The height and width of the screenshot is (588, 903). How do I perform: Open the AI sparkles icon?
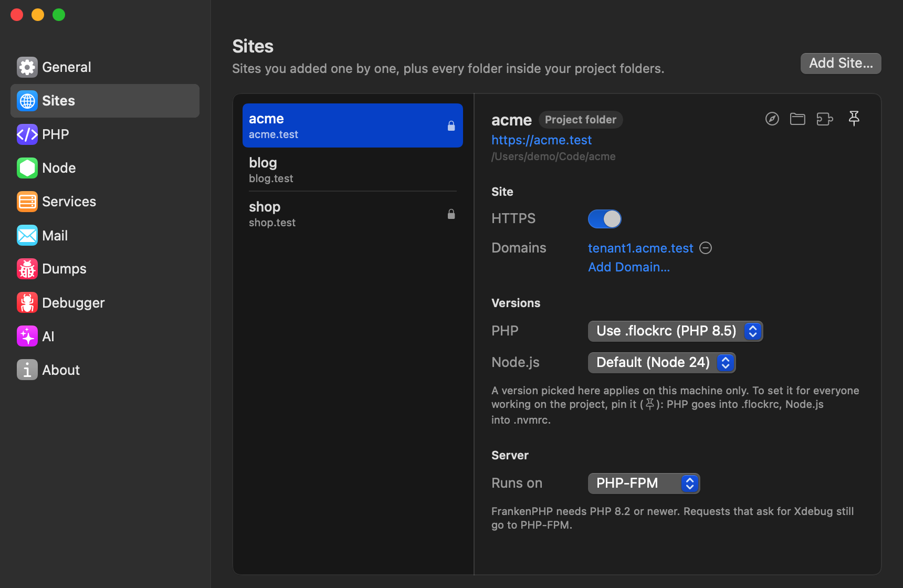pyautogui.click(x=27, y=336)
